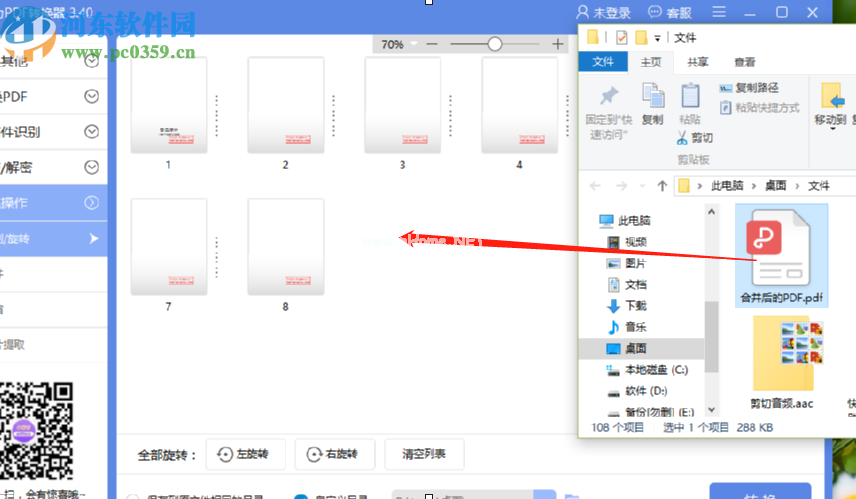Switch to the 查看 ribbon tab
Screen dimensions: 856x499
[744, 62]
